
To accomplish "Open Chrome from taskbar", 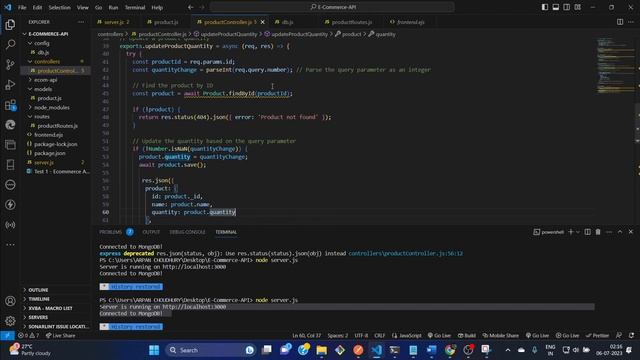I will point(450,350).
